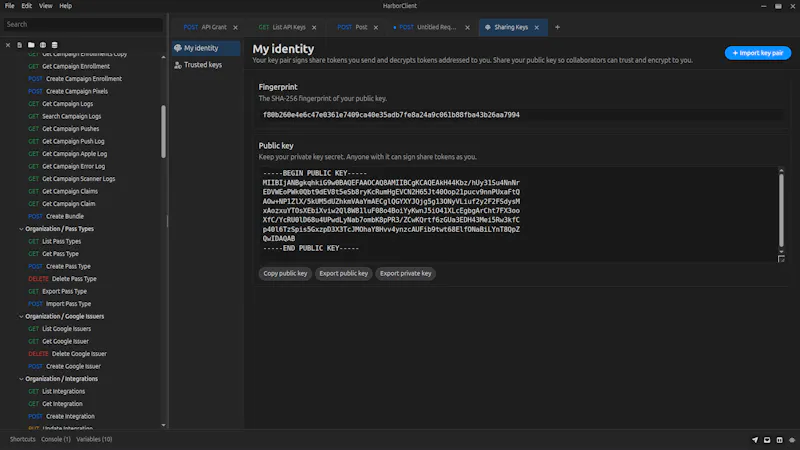Image resolution: width=800 pixels, height=450 pixels.
Task: Open the Edit menu
Action: point(27,6)
